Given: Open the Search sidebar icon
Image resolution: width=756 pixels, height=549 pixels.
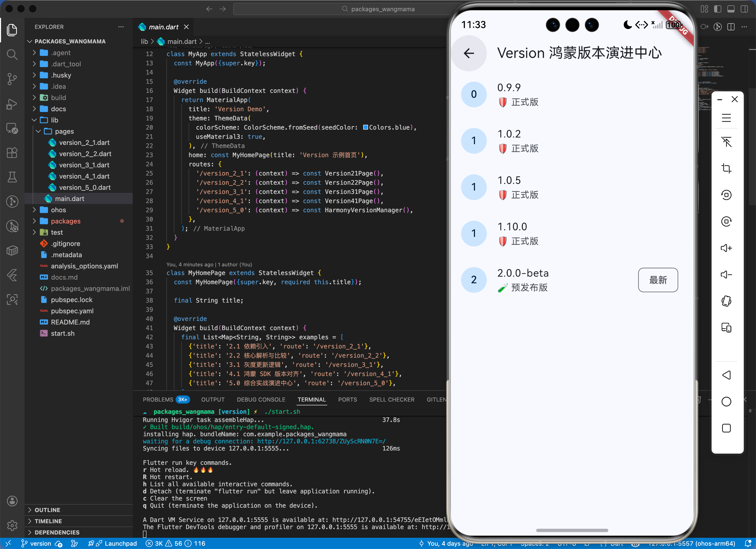Looking at the screenshot, I should 12,54.
